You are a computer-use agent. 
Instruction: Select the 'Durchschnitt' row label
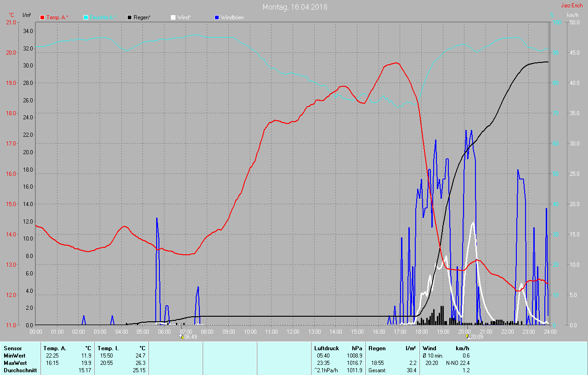point(20,370)
